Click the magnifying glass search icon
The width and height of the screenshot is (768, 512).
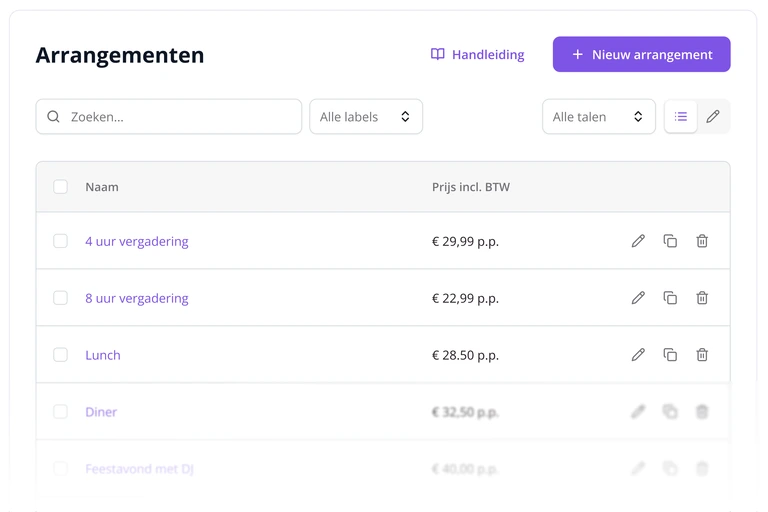click(53, 117)
